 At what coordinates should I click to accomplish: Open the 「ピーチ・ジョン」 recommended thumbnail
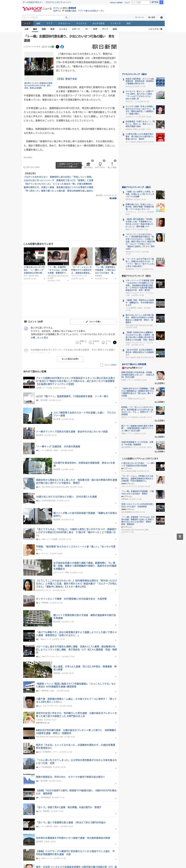tap(82, 256)
